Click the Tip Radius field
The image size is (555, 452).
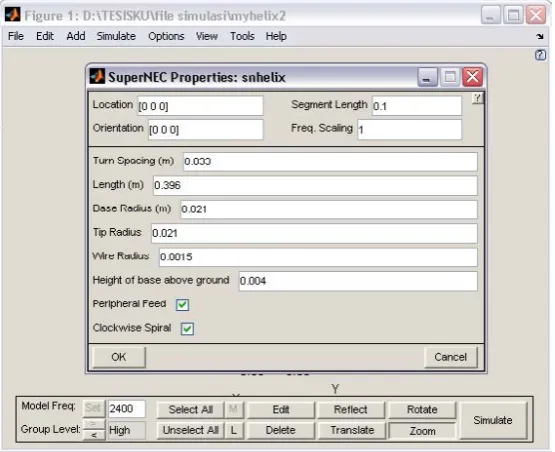point(314,233)
